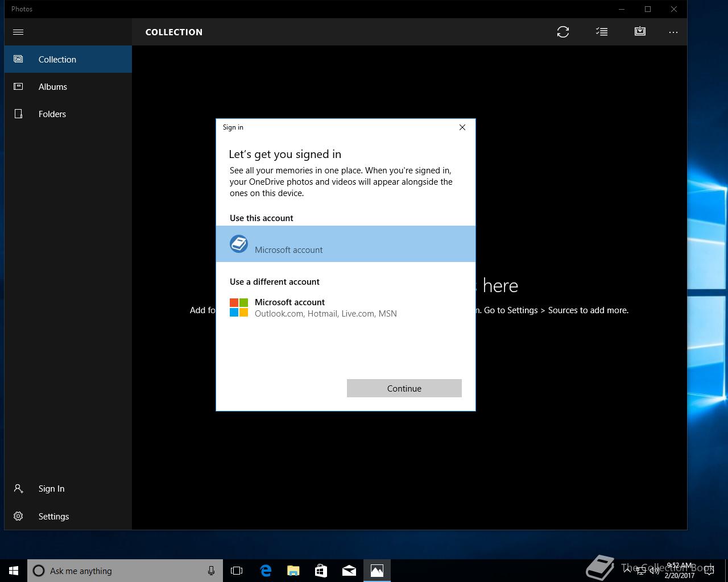Image resolution: width=728 pixels, height=582 pixels.
Task: Click the Cortana search box
Action: point(125,571)
